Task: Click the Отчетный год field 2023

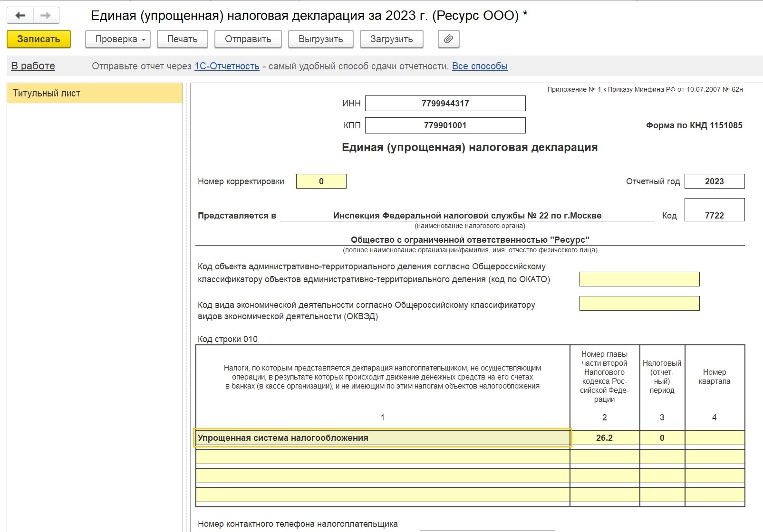Action: pos(715,181)
